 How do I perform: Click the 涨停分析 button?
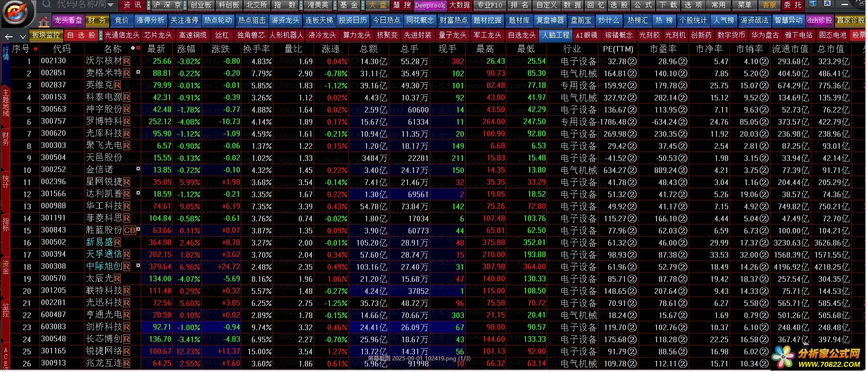pyautogui.click(x=150, y=20)
